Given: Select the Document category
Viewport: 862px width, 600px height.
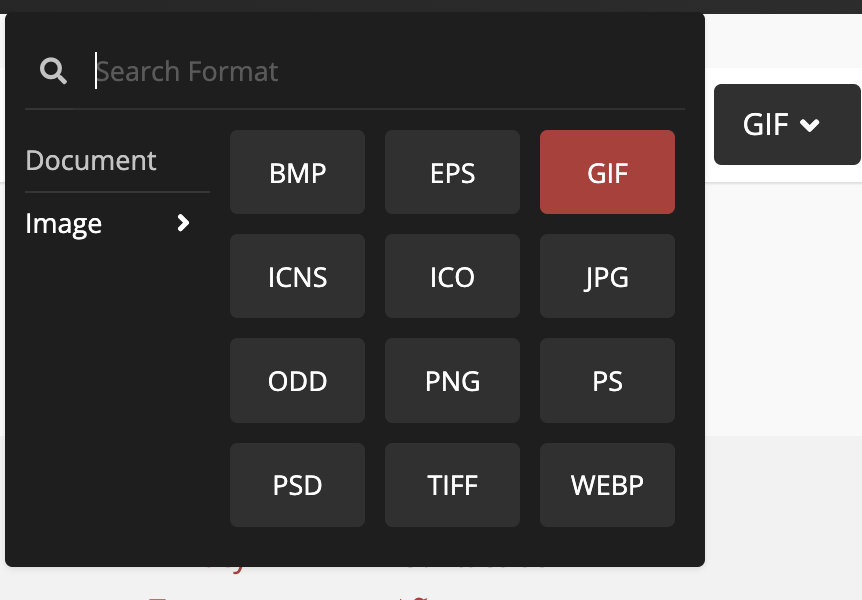Looking at the screenshot, I should point(91,160).
